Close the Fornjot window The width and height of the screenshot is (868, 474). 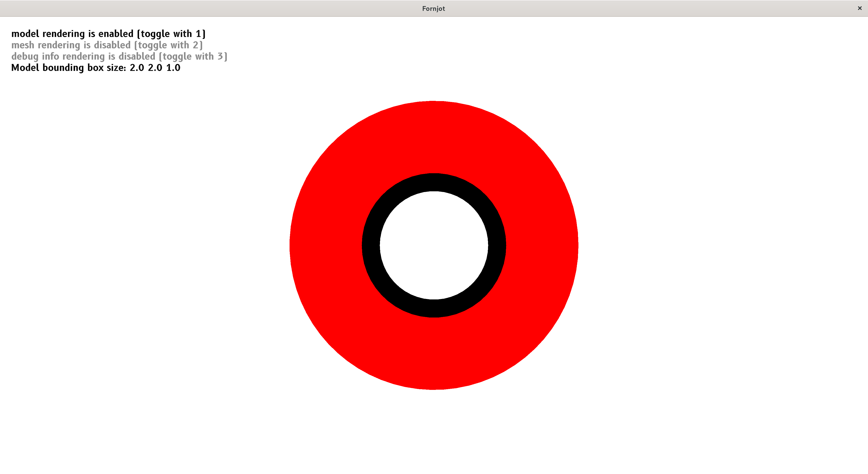click(860, 8)
